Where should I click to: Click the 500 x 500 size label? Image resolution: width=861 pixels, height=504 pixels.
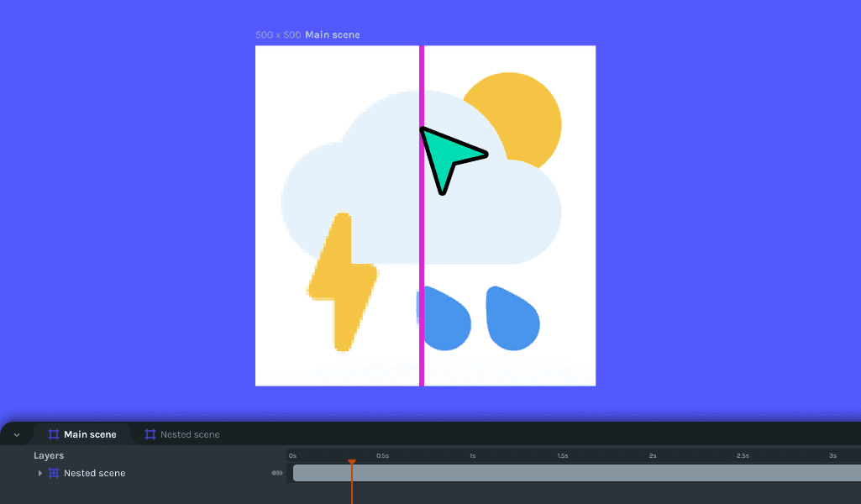click(278, 34)
